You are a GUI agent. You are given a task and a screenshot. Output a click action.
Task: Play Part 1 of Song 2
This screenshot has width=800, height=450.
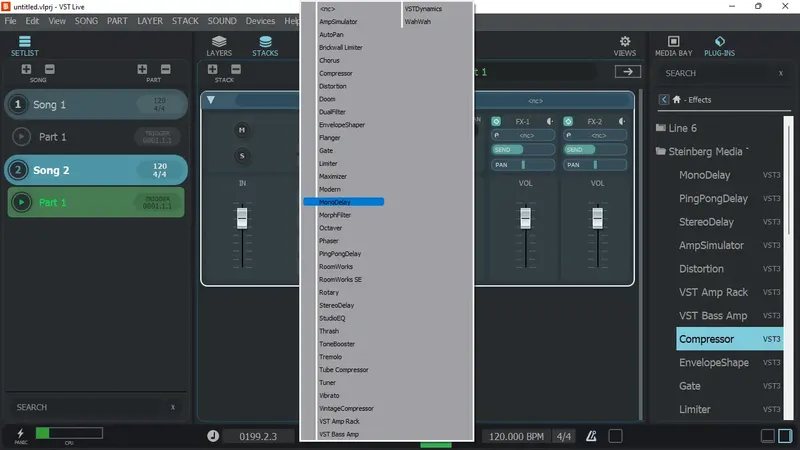tap(21, 202)
